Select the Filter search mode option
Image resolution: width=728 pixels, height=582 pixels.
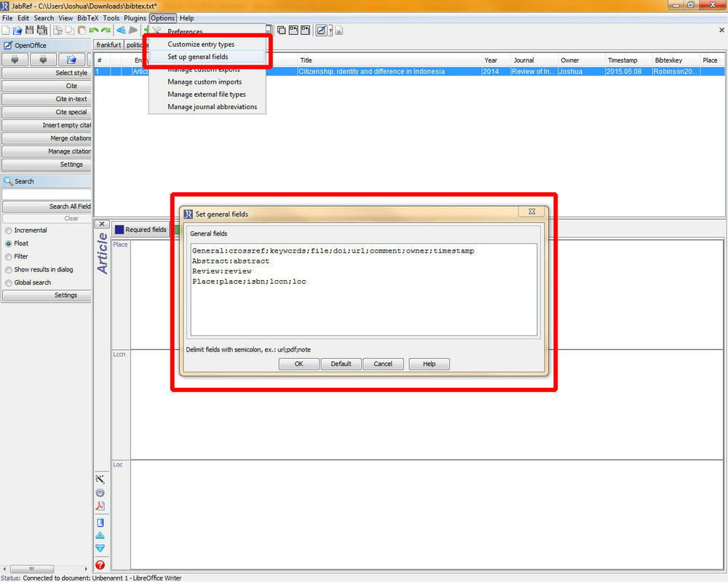[9, 257]
